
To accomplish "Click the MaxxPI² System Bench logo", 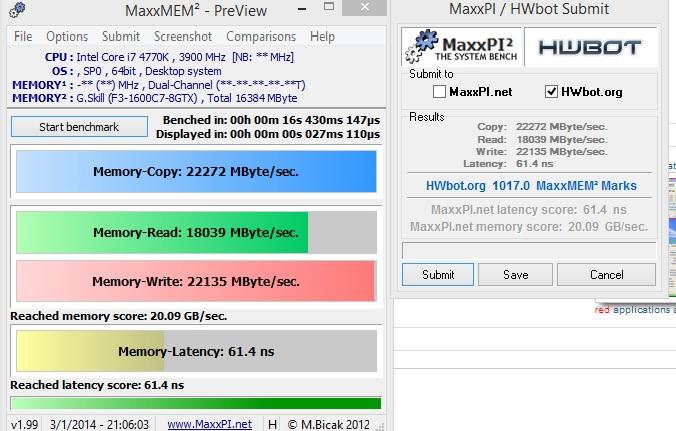I will click(462, 47).
